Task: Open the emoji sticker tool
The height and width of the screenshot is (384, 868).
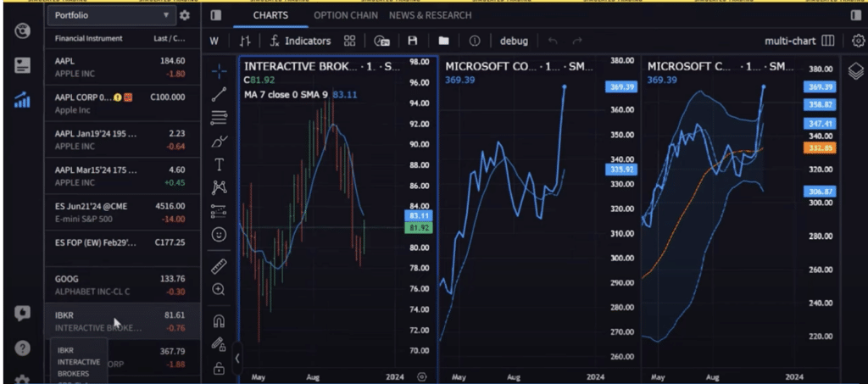Action: coord(220,235)
